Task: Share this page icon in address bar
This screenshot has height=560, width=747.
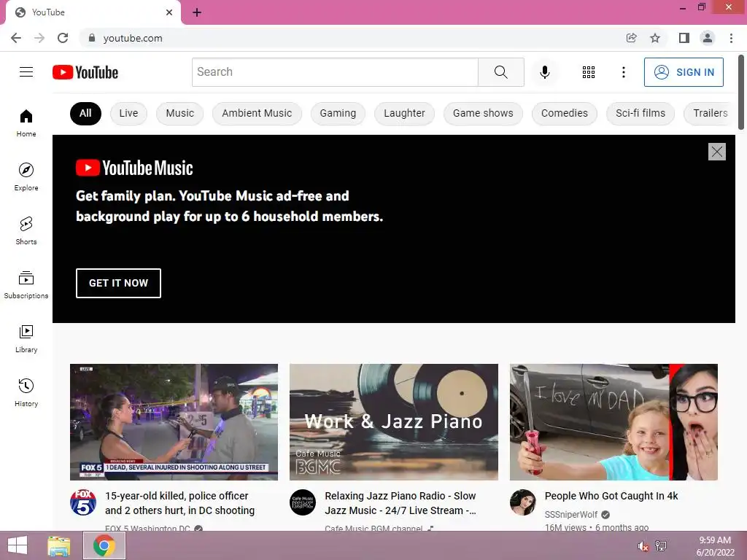Action: (x=631, y=38)
